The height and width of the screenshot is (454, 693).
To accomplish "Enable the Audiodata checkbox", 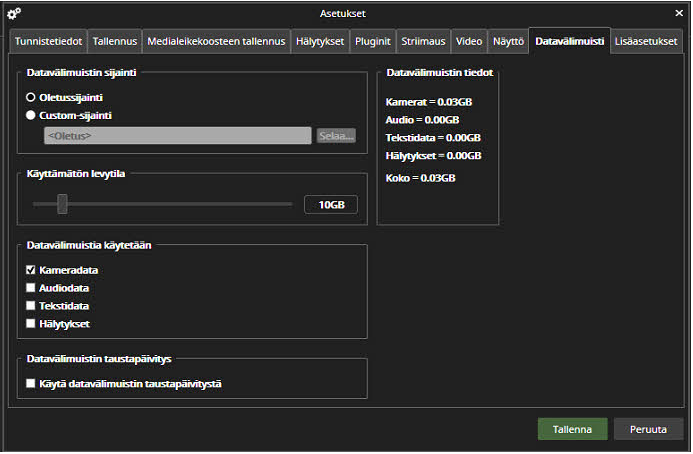I will [31, 288].
